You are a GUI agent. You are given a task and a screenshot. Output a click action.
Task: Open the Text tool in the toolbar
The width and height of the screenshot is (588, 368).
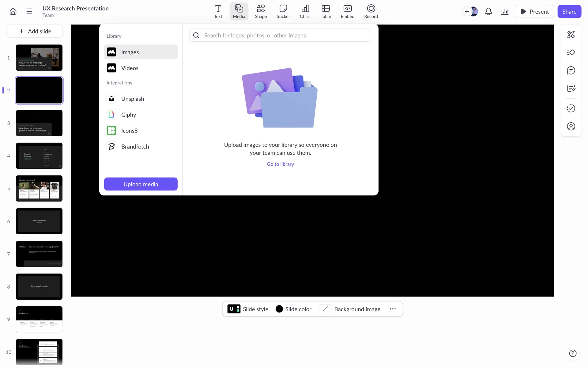click(x=218, y=11)
